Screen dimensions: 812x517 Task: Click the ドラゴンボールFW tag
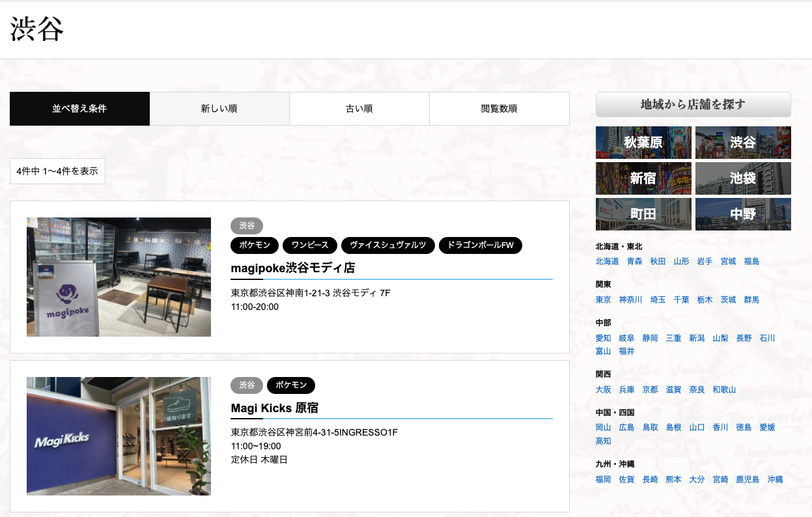click(481, 245)
